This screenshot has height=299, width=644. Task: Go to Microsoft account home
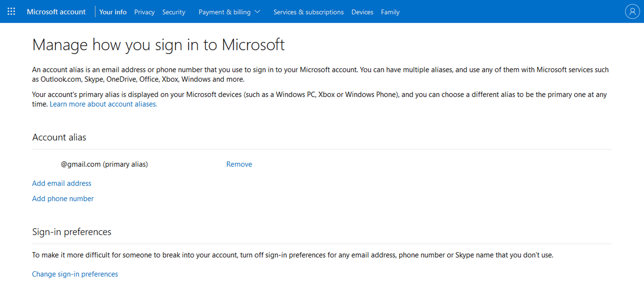[x=56, y=12]
